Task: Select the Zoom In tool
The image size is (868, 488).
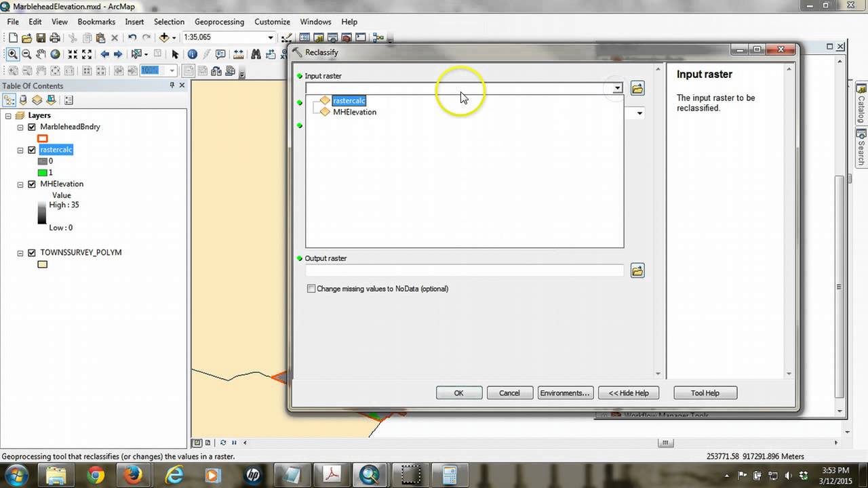Action: (x=13, y=54)
